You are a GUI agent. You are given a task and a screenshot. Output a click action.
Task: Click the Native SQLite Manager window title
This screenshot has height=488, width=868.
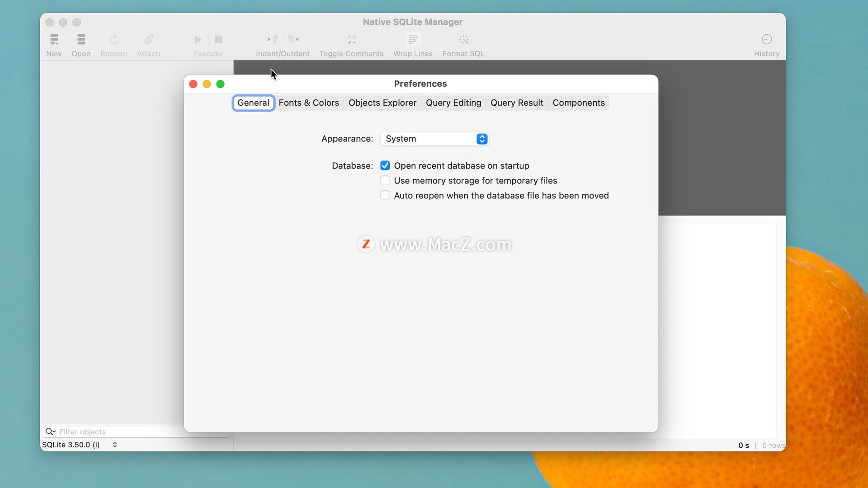413,22
